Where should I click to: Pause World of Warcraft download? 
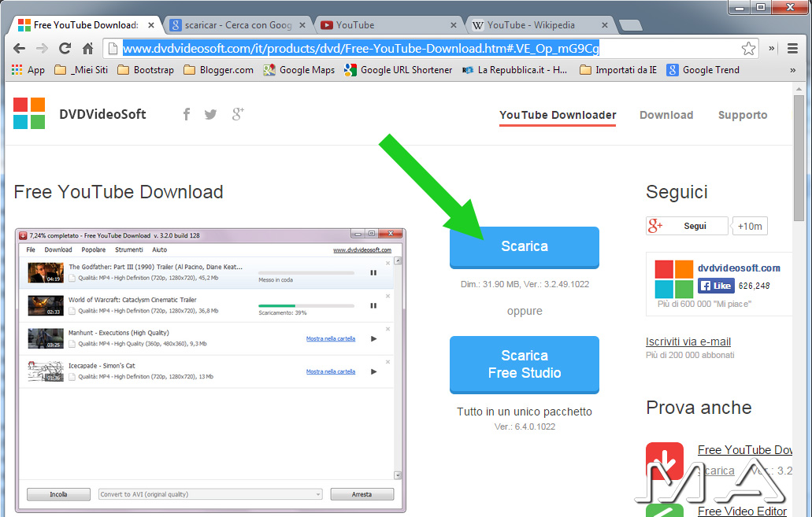(373, 306)
